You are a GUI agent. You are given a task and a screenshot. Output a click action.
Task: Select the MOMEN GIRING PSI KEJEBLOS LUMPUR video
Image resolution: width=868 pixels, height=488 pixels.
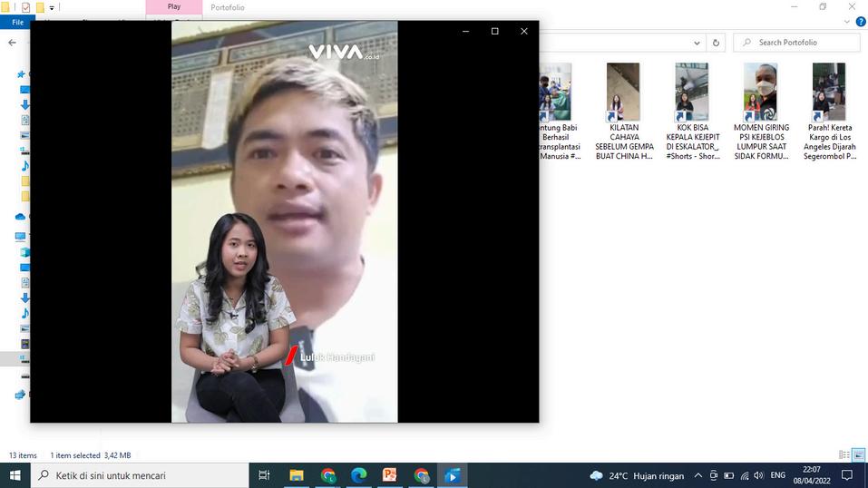point(761,112)
